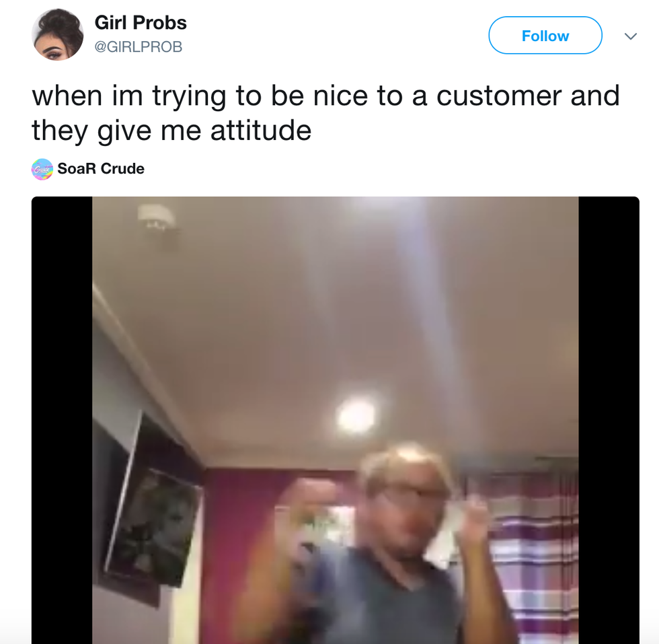
Task: Open the Girl Probs profile avatar
Action: coord(58,34)
